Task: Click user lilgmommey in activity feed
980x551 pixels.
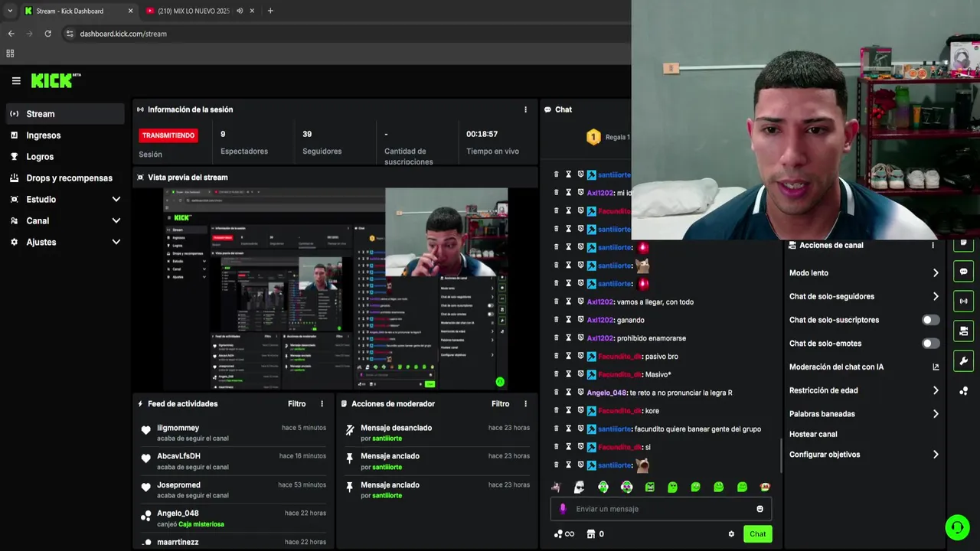Action: click(178, 428)
